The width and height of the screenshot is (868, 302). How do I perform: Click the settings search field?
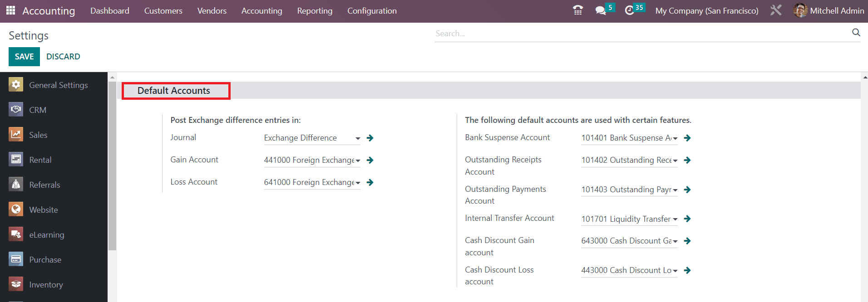click(640, 34)
